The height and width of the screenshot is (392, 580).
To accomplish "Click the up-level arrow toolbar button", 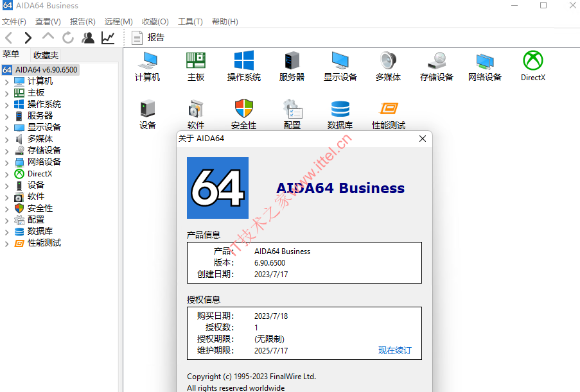I will [48, 37].
